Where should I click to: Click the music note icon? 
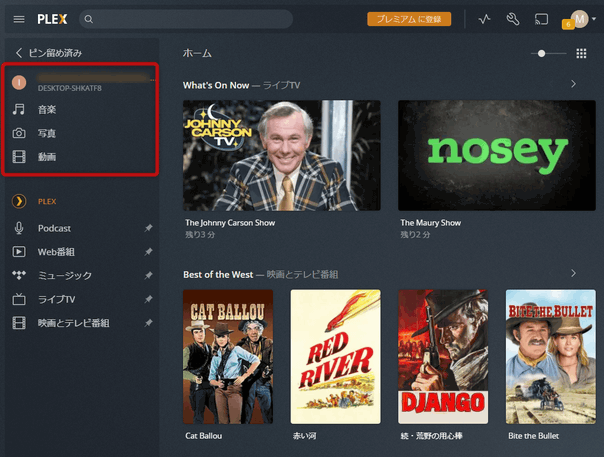(x=18, y=109)
